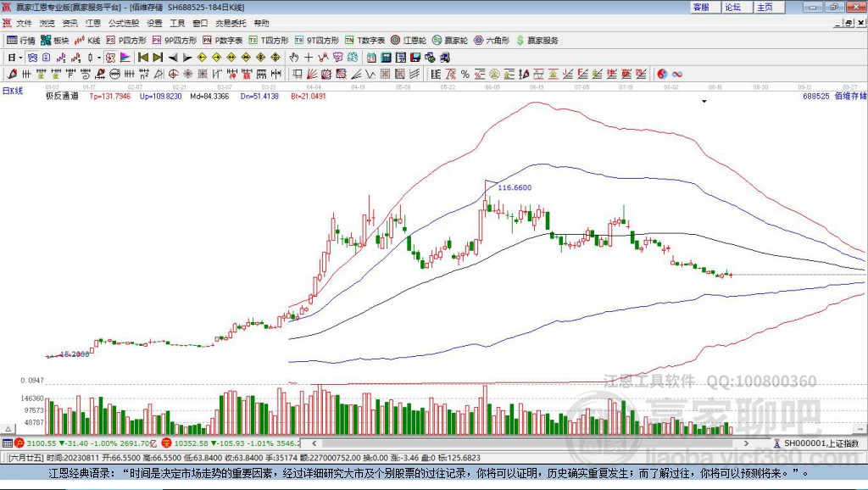The width and height of the screenshot is (868, 490).
Task: Open 9T四方形 tool
Action: point(316,41)
